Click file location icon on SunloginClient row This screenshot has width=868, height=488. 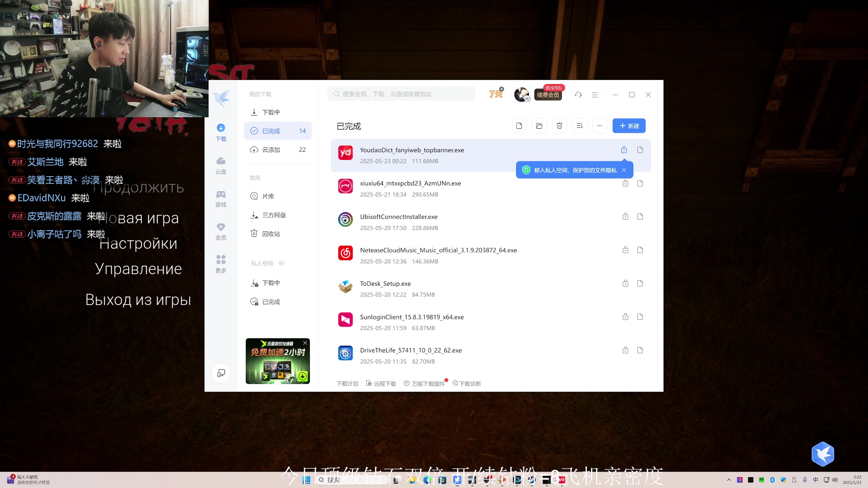(640, 317)
